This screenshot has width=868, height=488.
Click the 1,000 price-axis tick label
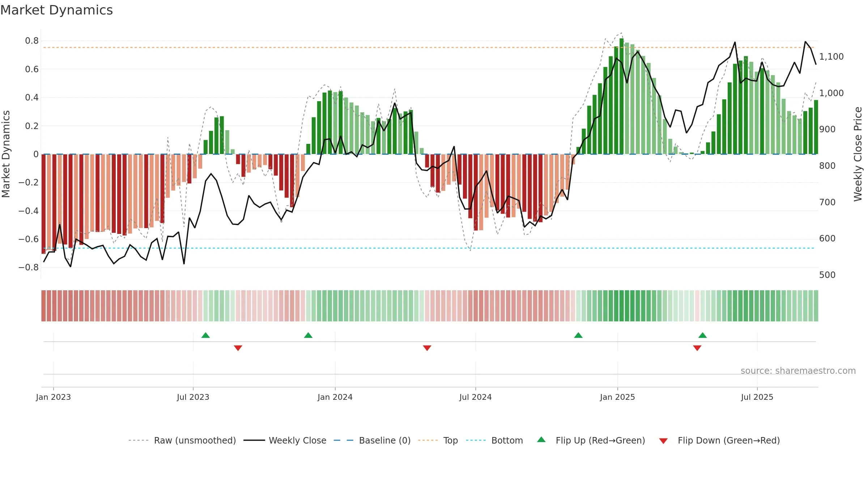click(x=831, y=93)
